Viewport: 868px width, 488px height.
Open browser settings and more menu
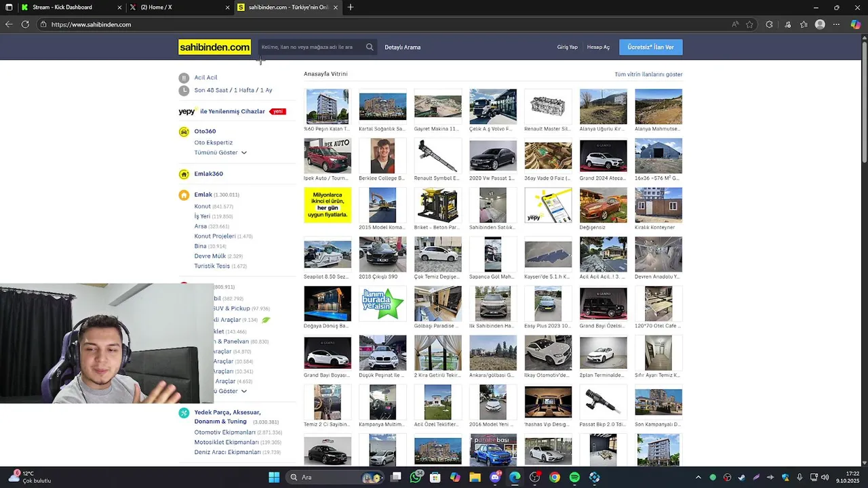[x=837, y=24]
